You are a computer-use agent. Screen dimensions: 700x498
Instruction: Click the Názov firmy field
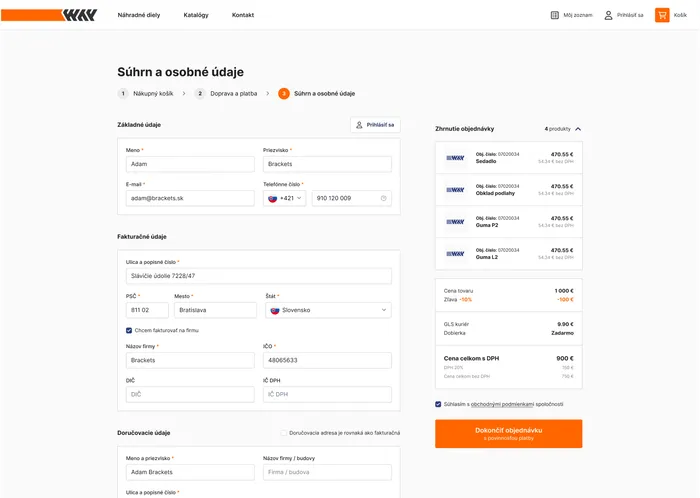pyautogui.click(x=190, y=360)
